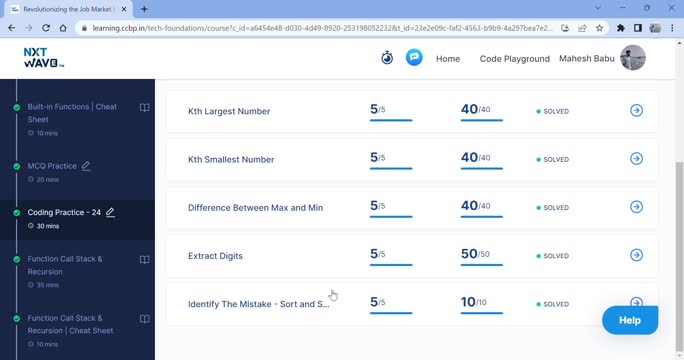684x360 pixels.
Task: Open the stopwatch timer icon in header
Action: 387,58
